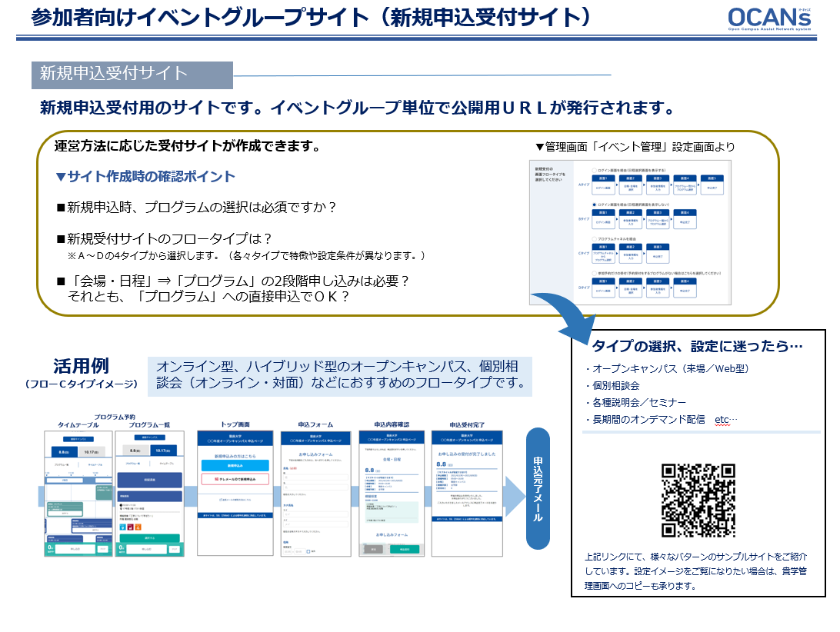Open the 申込受付完了 thumbnail

[x=467, y=494]
